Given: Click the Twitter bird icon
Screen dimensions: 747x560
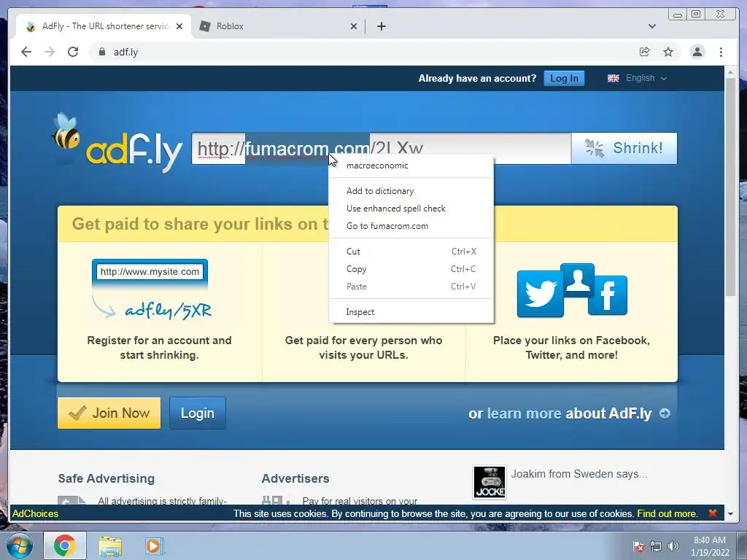Looking at the screenshot, I should [x=541, y=294].
